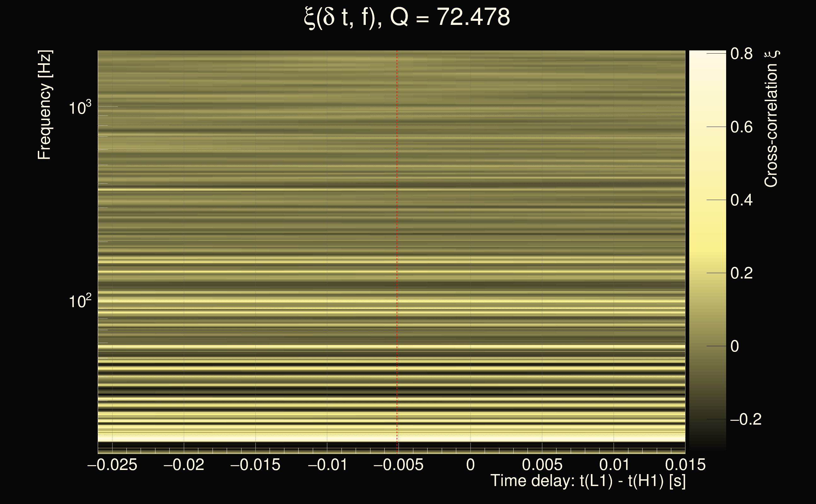The height and width of the screenshot is (504, 816).
Task: Click the 0.8 label on the colorbar
Action: (741, 54)
